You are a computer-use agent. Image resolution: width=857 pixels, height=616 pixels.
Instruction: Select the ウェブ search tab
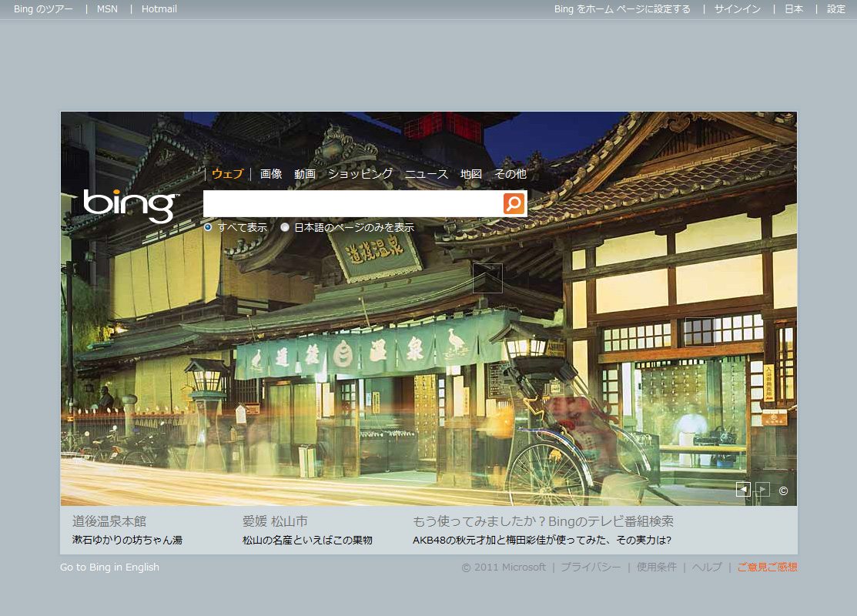click(227, 174)
